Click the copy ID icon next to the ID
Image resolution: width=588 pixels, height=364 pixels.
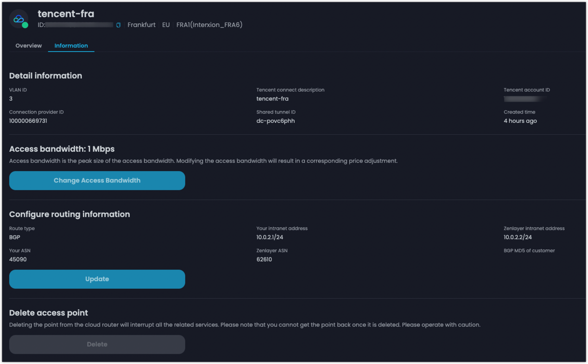[x=118, y=25]
